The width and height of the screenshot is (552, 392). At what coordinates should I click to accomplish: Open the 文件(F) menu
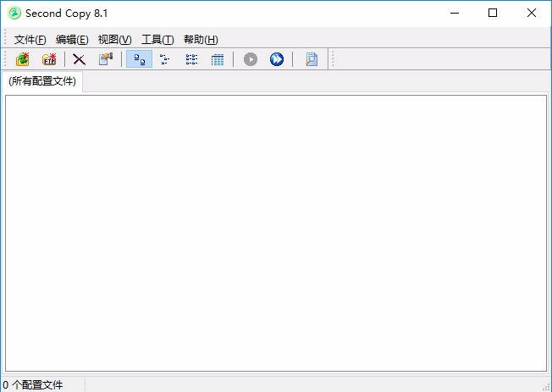pos(30,40)
